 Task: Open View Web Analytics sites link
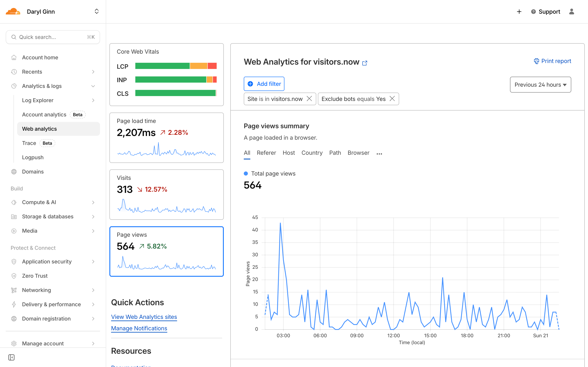[x=144, y=317]
